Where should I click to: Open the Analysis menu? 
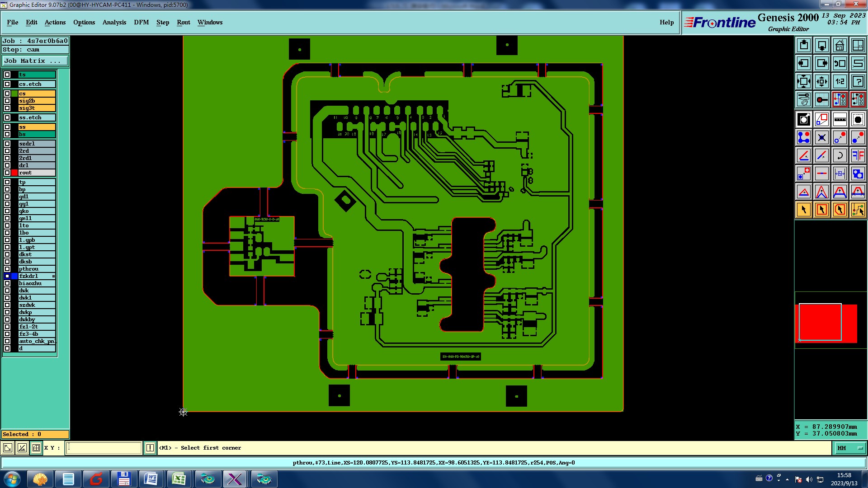coord(114,22)
